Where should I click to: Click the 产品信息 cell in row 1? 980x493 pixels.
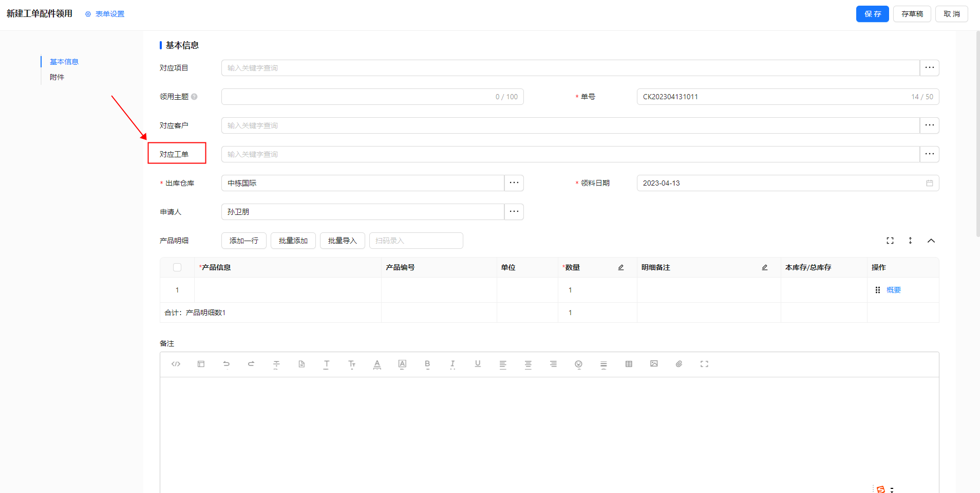288,290
